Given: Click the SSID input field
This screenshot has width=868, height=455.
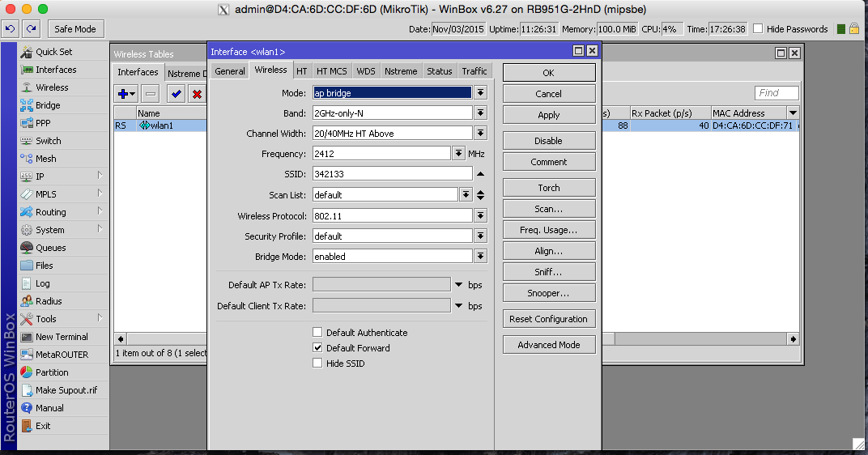Looking at the screenshot, I should tap(393, 174).
